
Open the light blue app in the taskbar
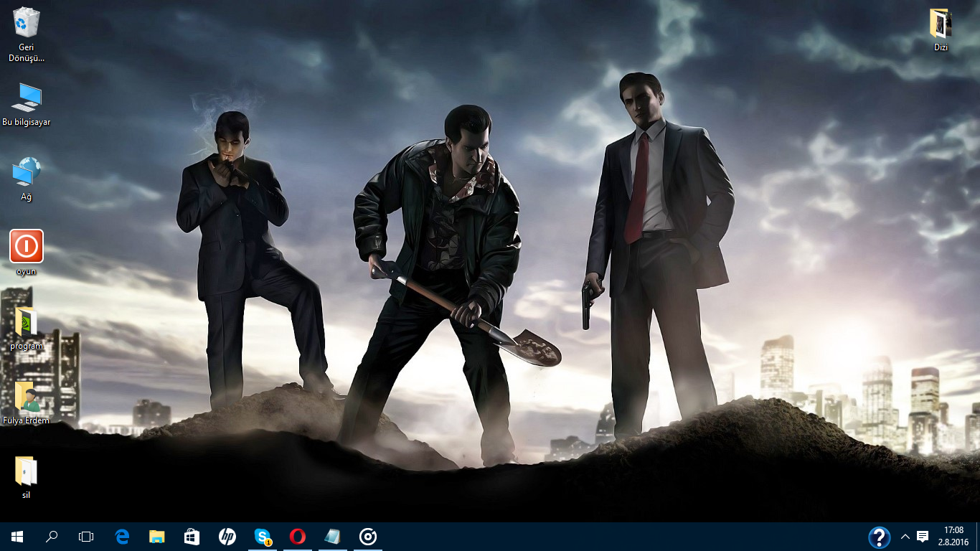tap(332, 537)
